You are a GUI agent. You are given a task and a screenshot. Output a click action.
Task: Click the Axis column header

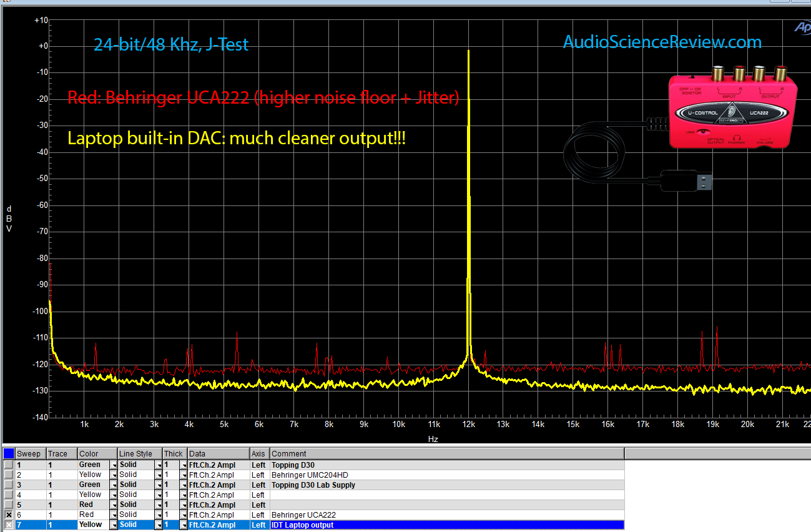pyautogui.click(x=260, y=454)
